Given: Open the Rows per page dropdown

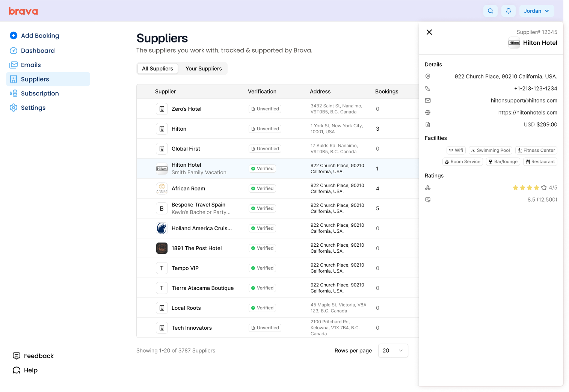Looking at the screenshot, I should click(393, 350).
